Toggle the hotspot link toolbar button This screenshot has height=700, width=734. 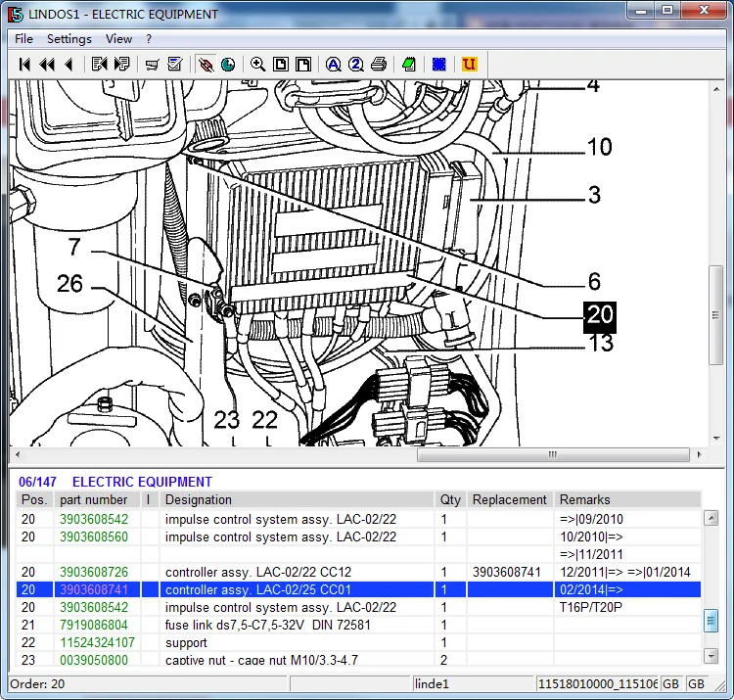[206, 65]
